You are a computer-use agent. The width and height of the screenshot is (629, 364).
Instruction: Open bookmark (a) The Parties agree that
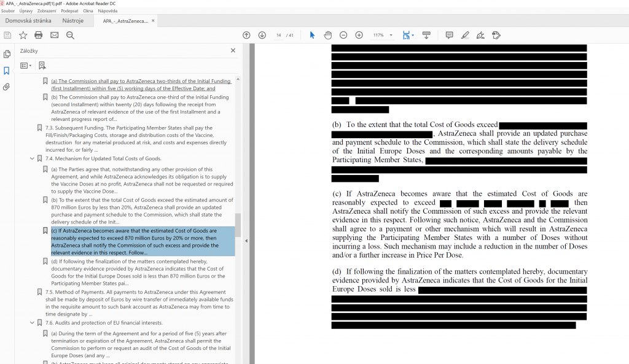(x=142, y=180)
